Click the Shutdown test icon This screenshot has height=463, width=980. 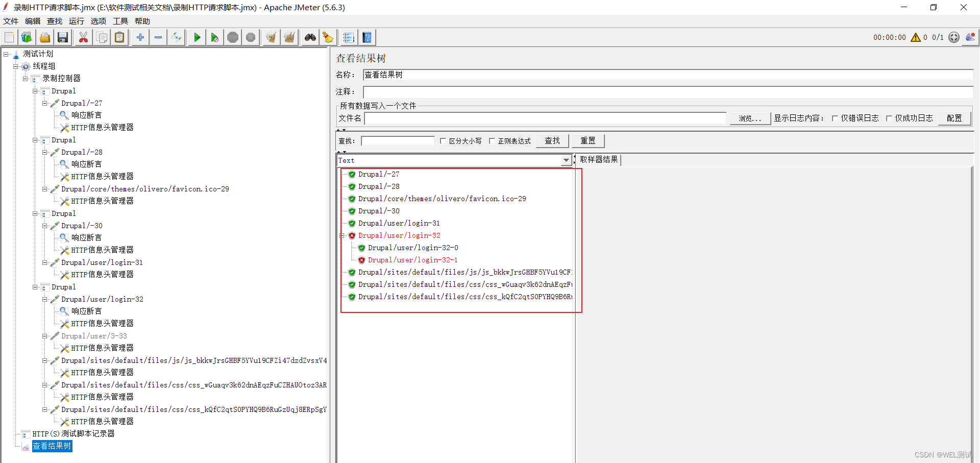(251, 37)
